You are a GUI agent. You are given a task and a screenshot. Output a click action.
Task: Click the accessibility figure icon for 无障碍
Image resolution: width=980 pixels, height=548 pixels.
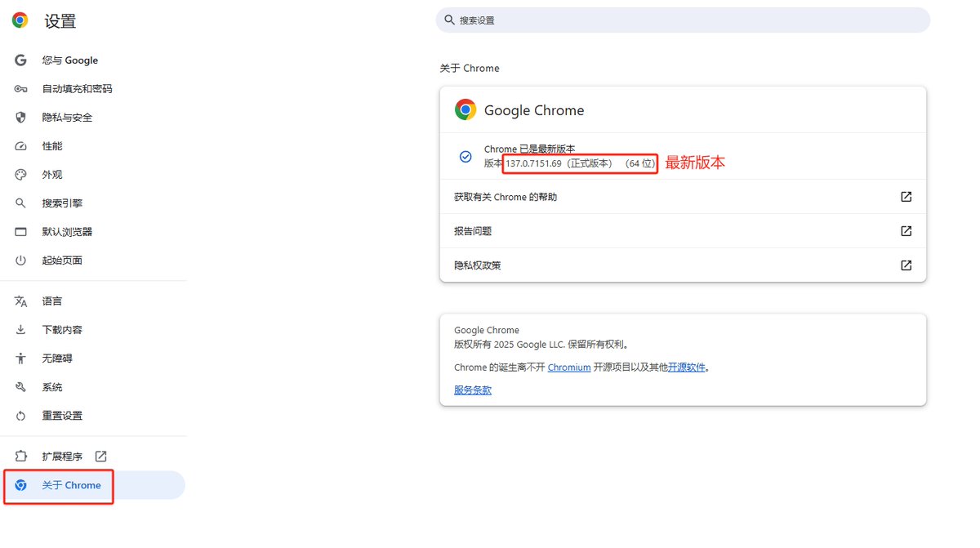[21, 359]
